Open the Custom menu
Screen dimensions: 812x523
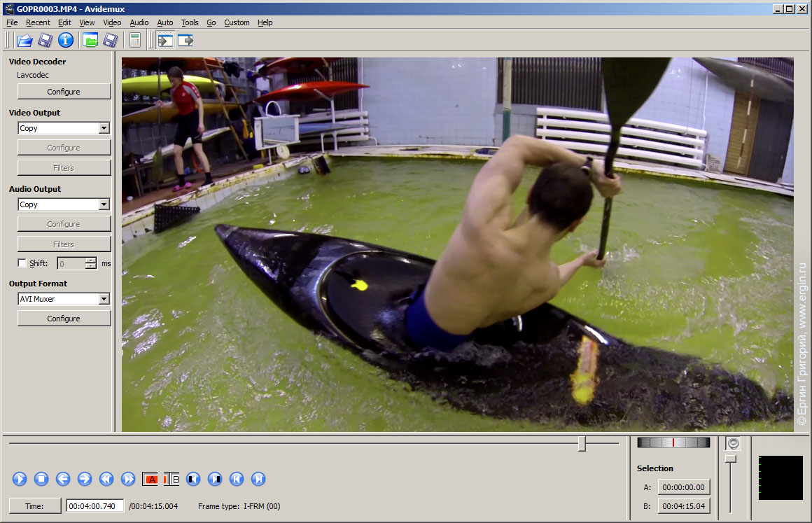point(237,22)
